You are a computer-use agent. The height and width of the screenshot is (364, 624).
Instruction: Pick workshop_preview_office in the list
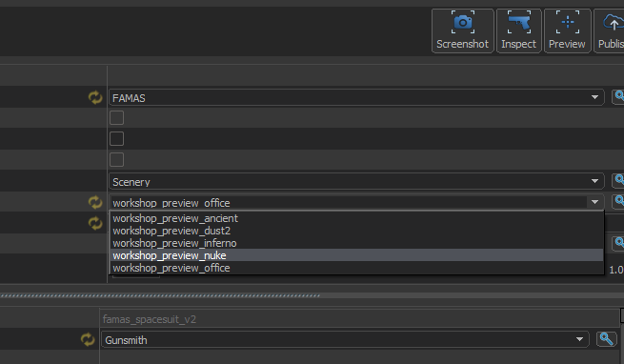tap(356, 268)
